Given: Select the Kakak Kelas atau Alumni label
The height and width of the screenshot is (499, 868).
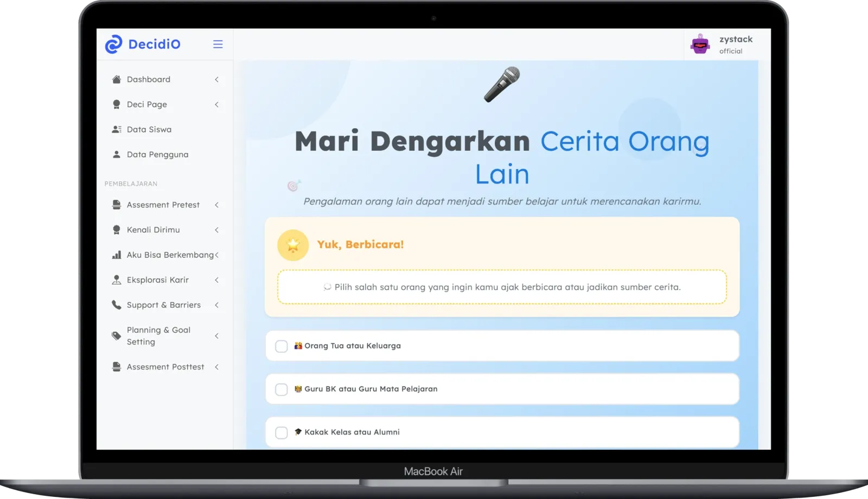Looking at the screenshot, I should 352,432.
